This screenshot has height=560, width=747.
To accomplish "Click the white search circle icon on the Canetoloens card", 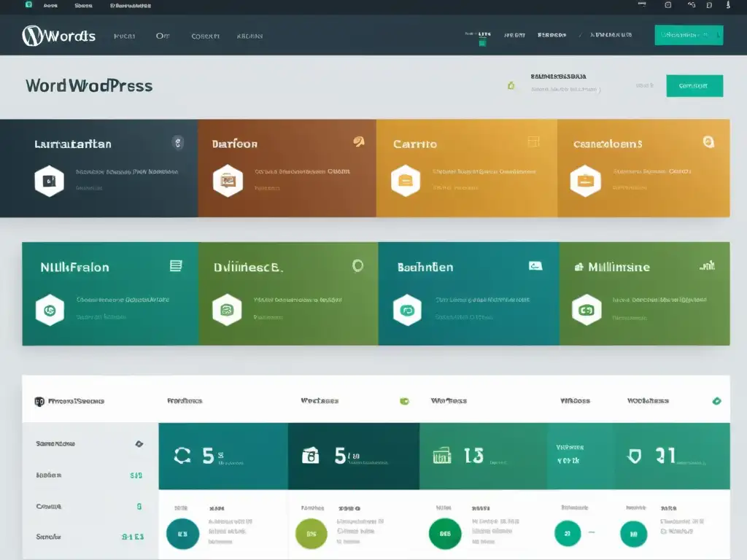I will coord(708,141).
